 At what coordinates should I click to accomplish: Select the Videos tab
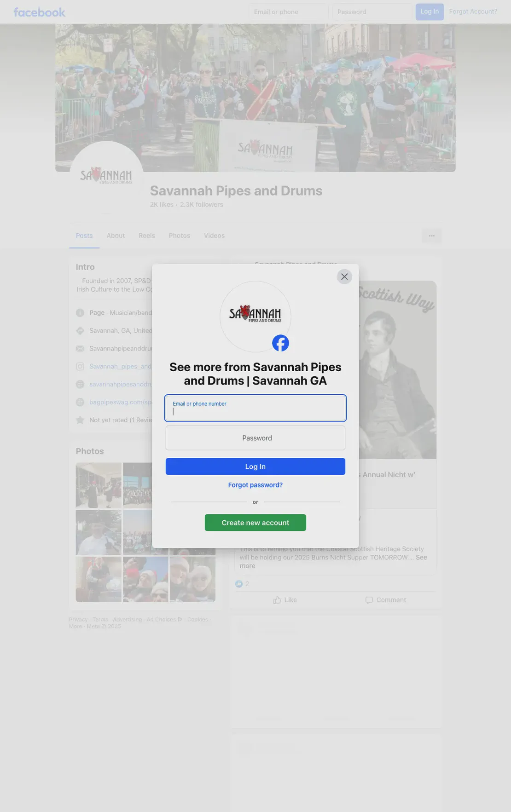[214, 236]
